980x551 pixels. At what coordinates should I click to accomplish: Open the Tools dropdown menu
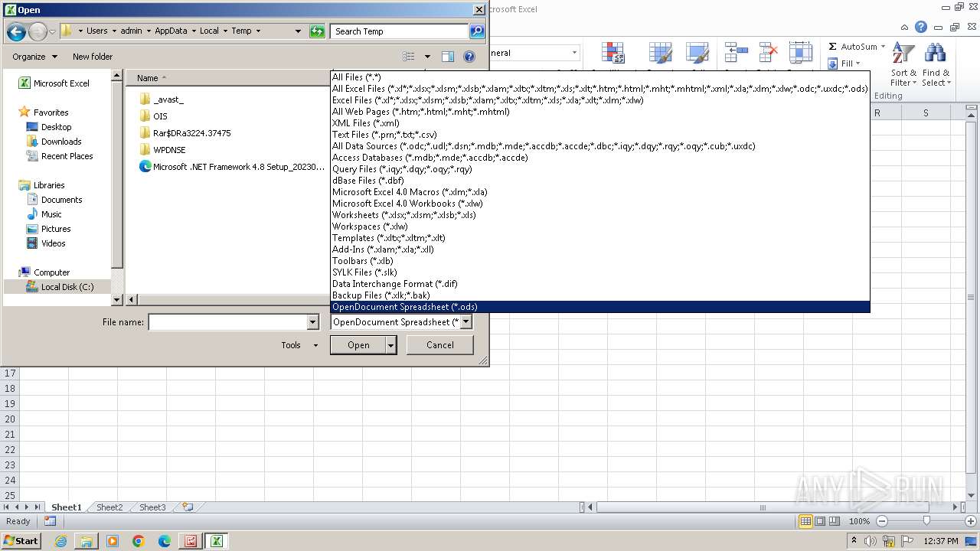[x=299, y=345]
